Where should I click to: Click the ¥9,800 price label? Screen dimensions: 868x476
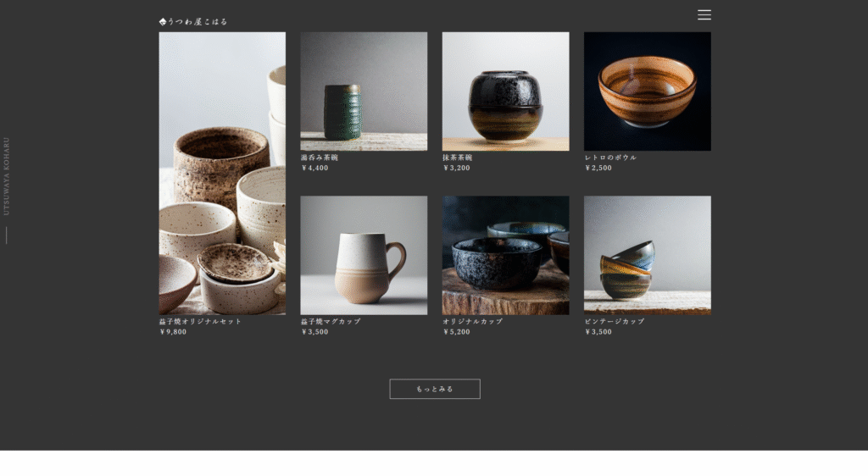[x=173, y=332]
